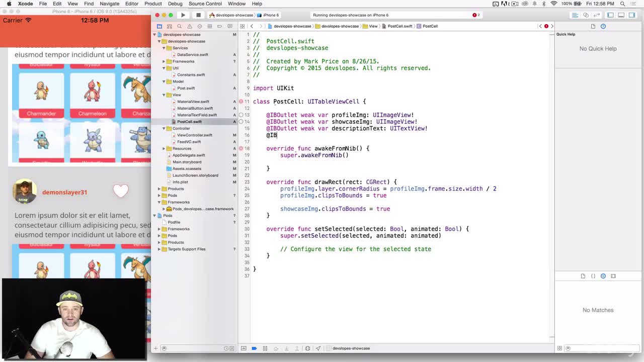Expand the Targets Support Files group
Viewport: 644px width, 362px height.
[159, 249]
